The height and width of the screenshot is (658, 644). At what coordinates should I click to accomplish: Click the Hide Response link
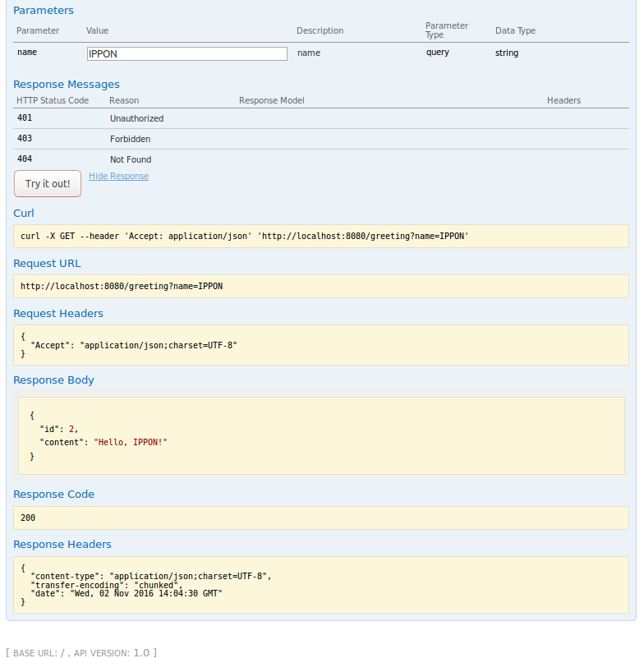(x=118, y=176)
